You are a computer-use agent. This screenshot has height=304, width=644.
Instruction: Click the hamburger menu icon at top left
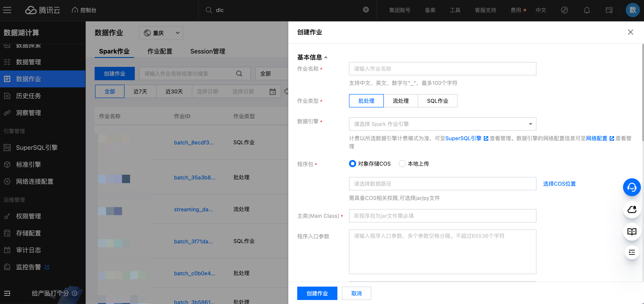point(7,10)
